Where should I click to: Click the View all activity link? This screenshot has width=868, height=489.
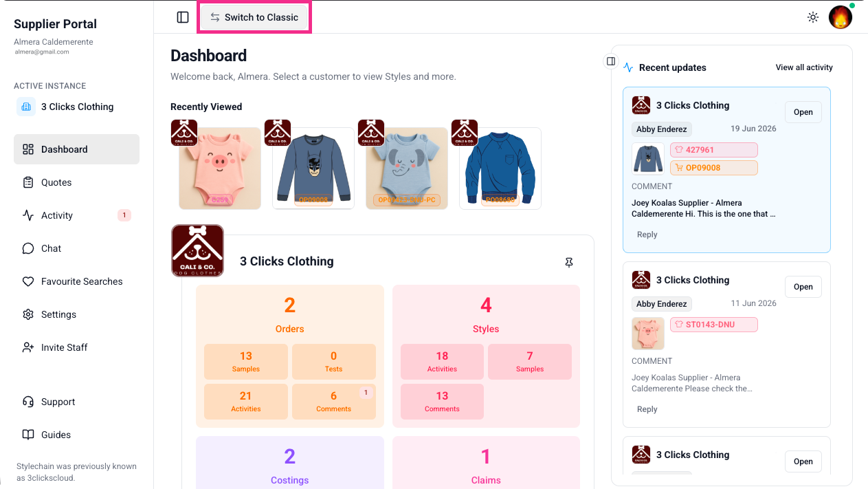(x=804, y=67)
